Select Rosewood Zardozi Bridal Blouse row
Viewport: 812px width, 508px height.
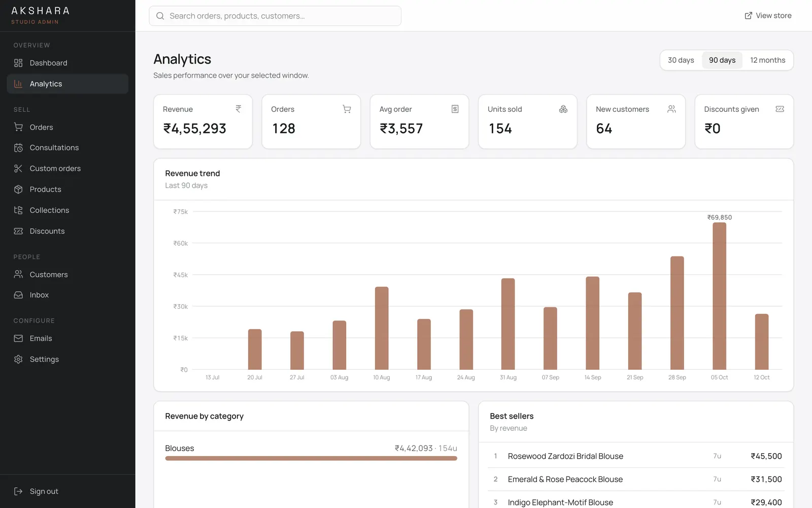tap(636, 456)
